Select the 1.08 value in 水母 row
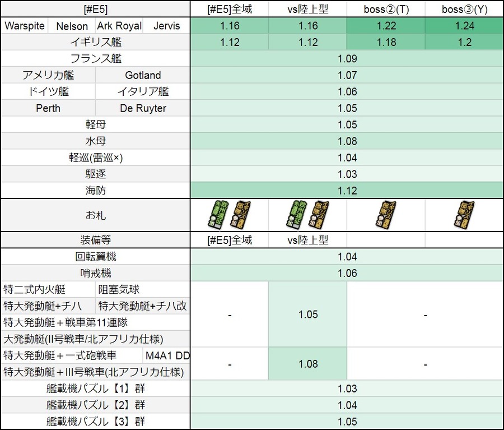Viewport: 504px width, 430px height. 347,141
